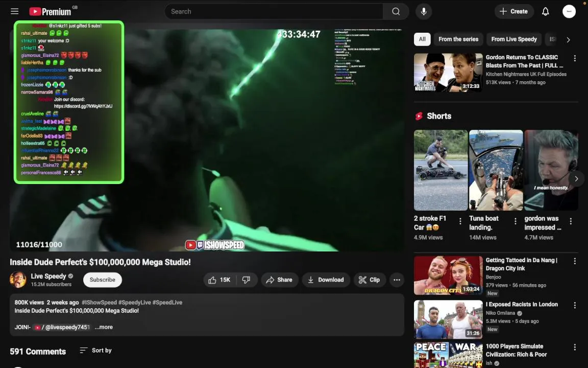
Task: Click Benjoo channel name
Action: pyautogui.click(x=493, y=277)
